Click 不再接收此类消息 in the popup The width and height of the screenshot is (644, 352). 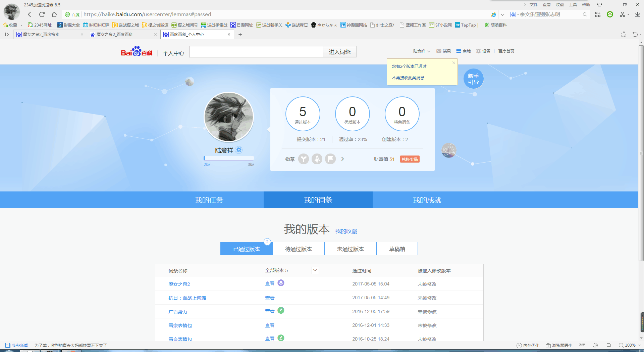[x=408, y=78]
